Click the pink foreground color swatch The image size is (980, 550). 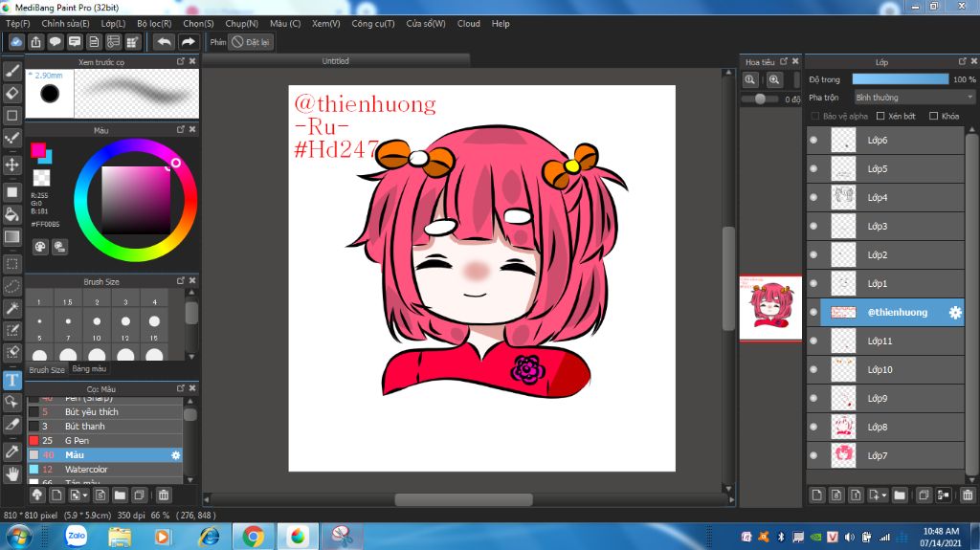(38, 150)
